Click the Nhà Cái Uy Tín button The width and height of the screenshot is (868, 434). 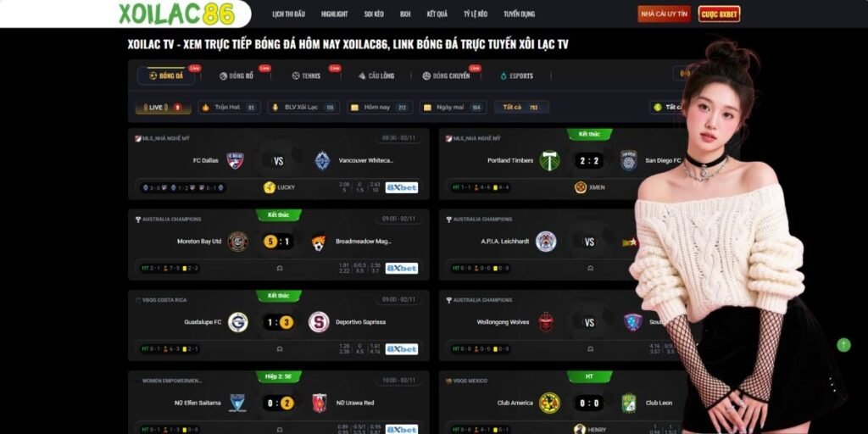click(x=665, y=14)
